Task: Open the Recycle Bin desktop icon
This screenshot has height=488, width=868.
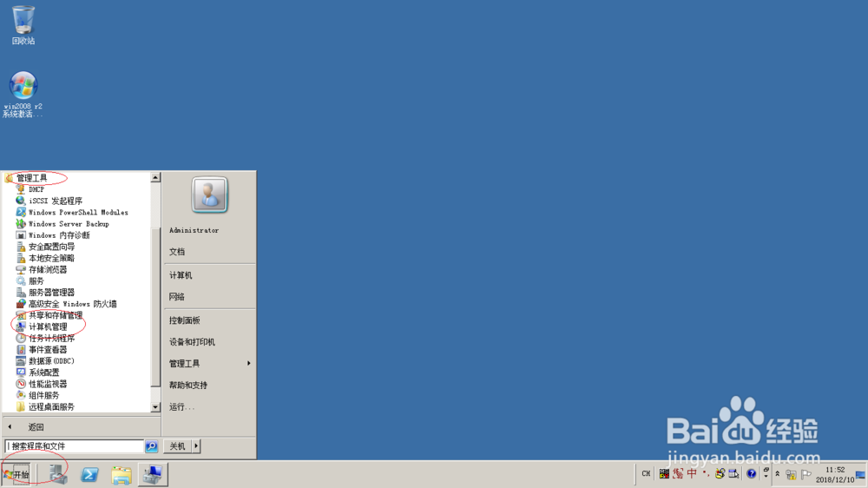Action: (x=23, y=25)
